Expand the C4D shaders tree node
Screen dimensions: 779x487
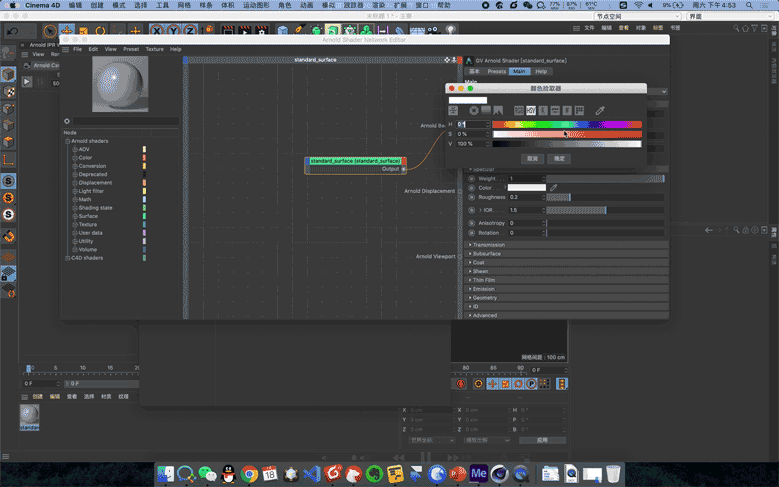[x=68, y=258]
